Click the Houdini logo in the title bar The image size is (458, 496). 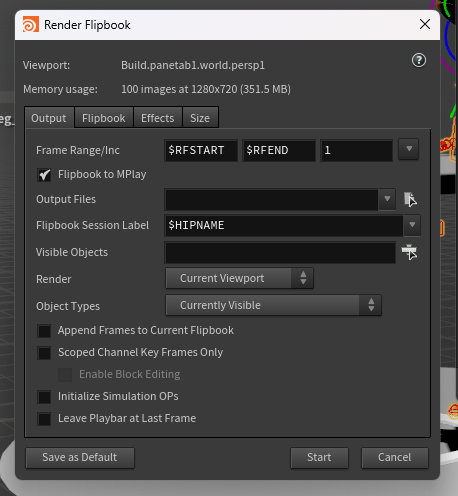click(x=31, y=25)
